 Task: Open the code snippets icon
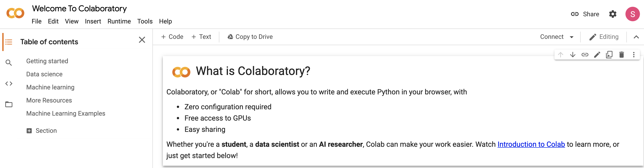9,84
